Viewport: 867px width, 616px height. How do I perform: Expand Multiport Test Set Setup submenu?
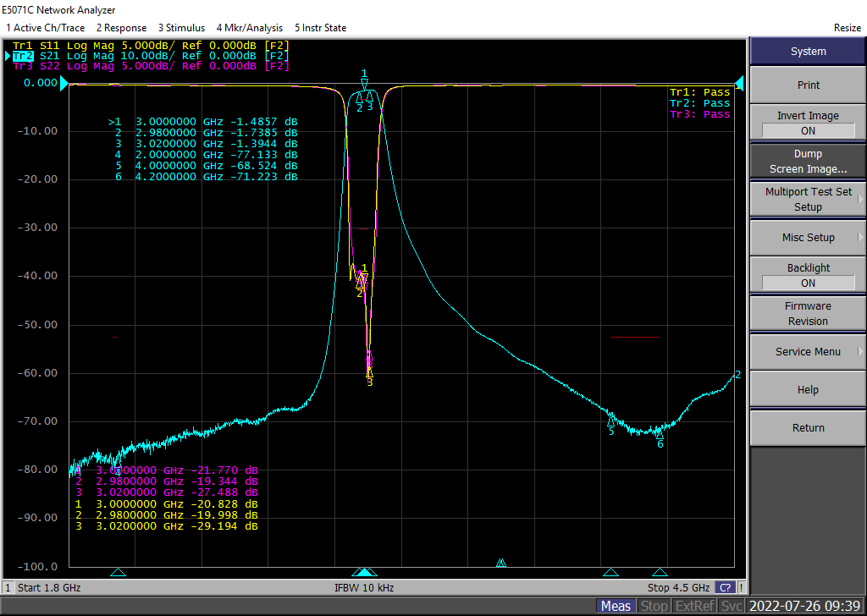tap(808, 199)
